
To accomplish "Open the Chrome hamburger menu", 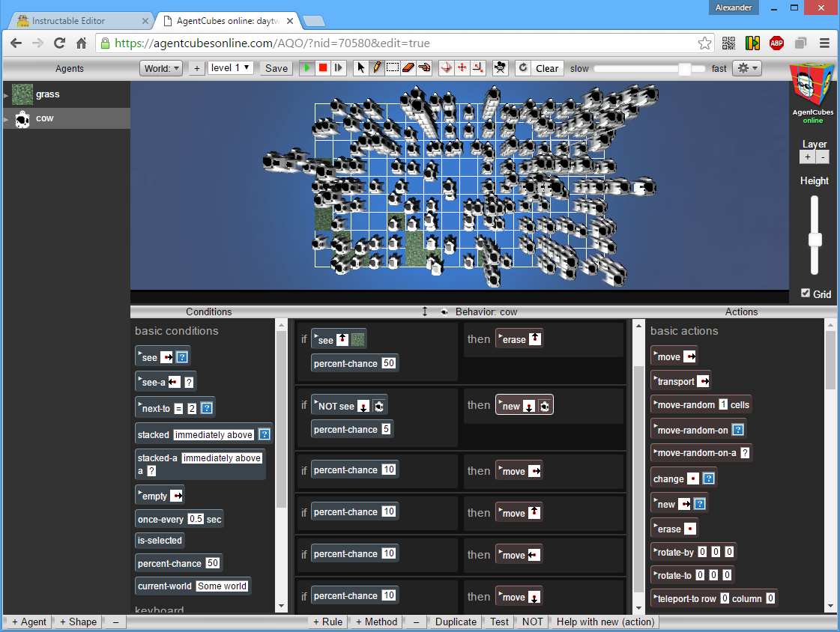I will (824, 43).
